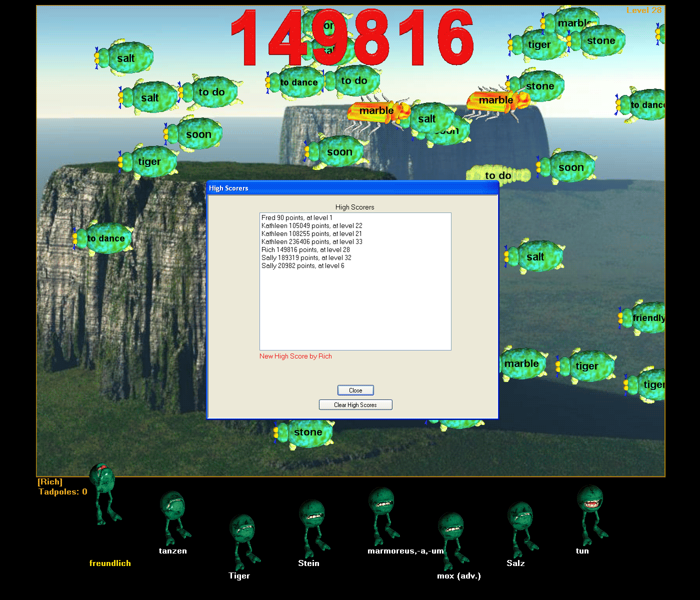
Task: Select the Rich 149816 points entry
Action: [305, 249]
